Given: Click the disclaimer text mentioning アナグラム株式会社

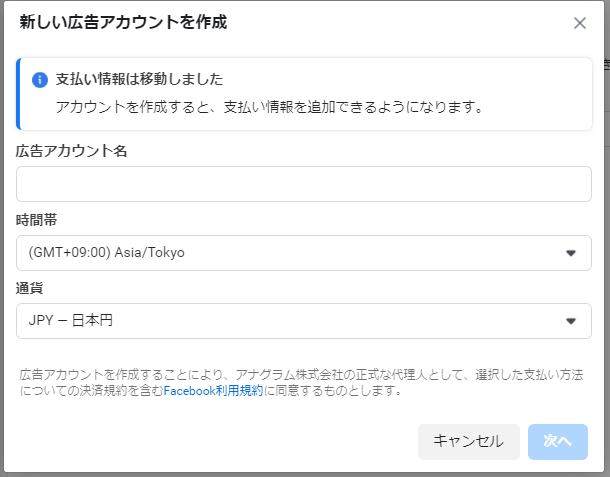Looking at the screenshot, I should (x=300, y=375).
